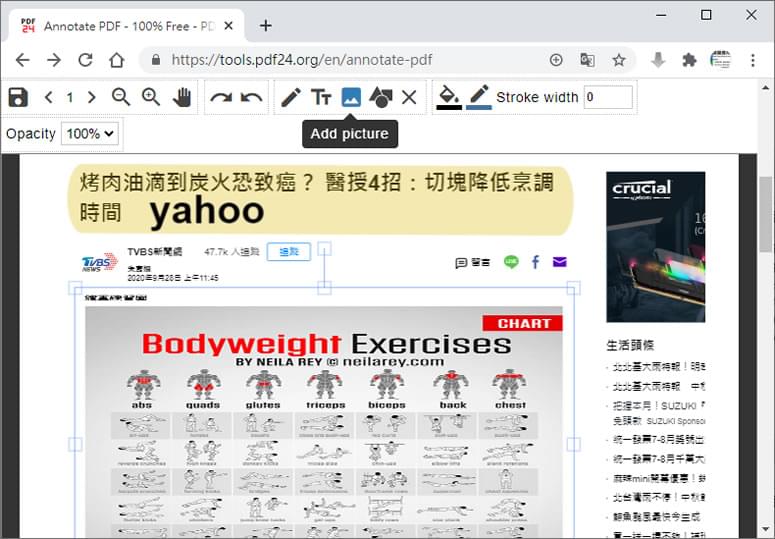Reload the page
This screenshot has width=775, height=539.
[x=86, y=60]
